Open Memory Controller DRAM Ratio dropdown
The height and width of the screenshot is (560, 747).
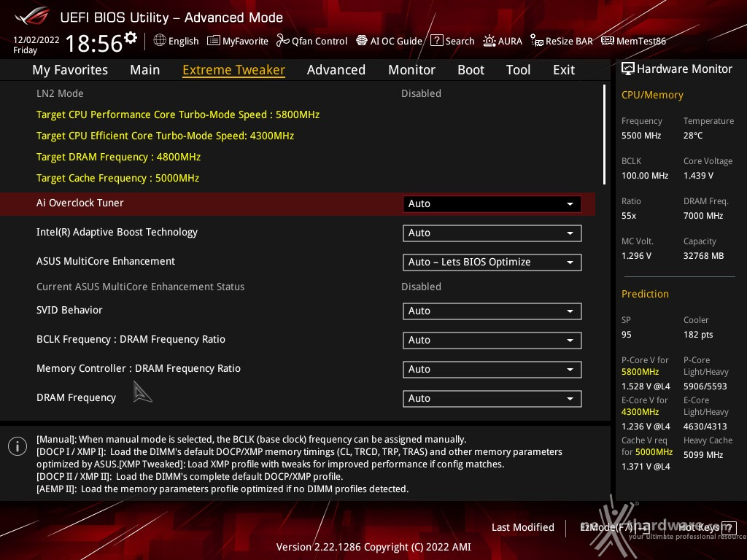pyautogui.click(x=492, y=369)
